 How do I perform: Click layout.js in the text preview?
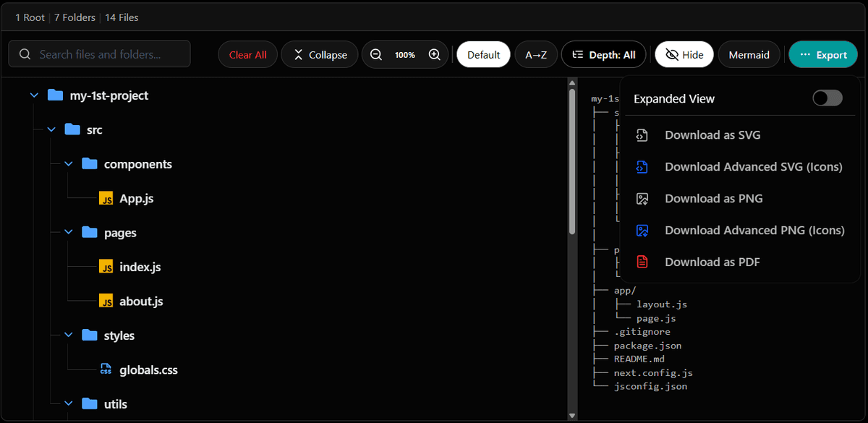pos(662,304)
